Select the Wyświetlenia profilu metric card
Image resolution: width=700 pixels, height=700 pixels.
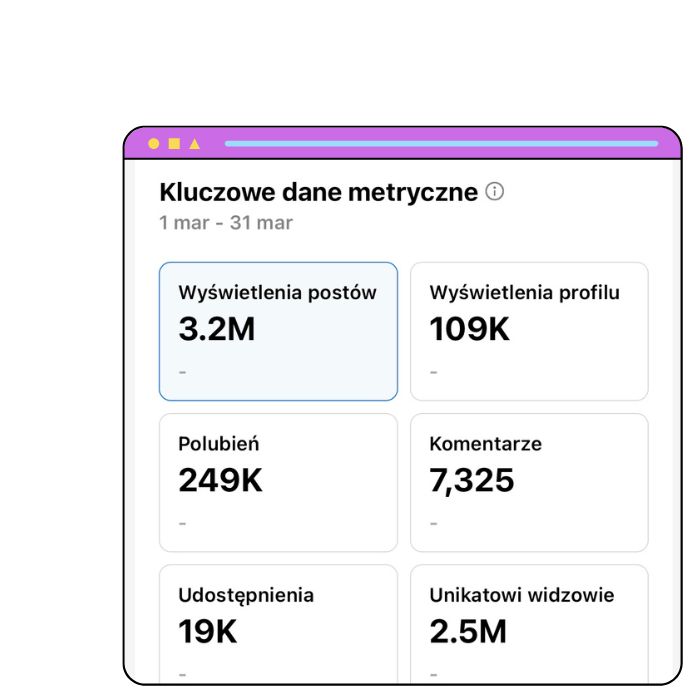click(x=529, y=331)
